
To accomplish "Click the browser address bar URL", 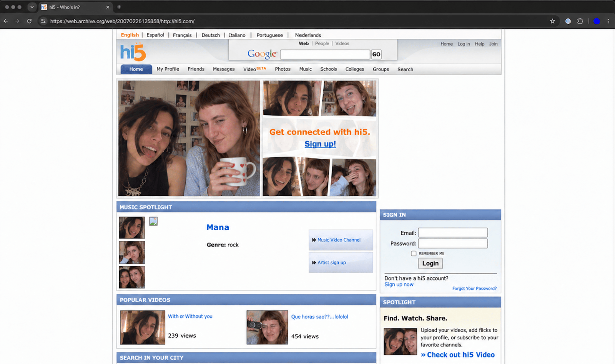I will [x=122, y=21].
